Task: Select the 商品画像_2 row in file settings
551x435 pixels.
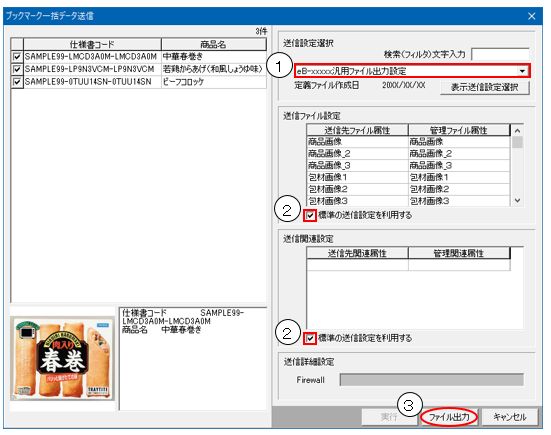Action: [x=408, y=154]
